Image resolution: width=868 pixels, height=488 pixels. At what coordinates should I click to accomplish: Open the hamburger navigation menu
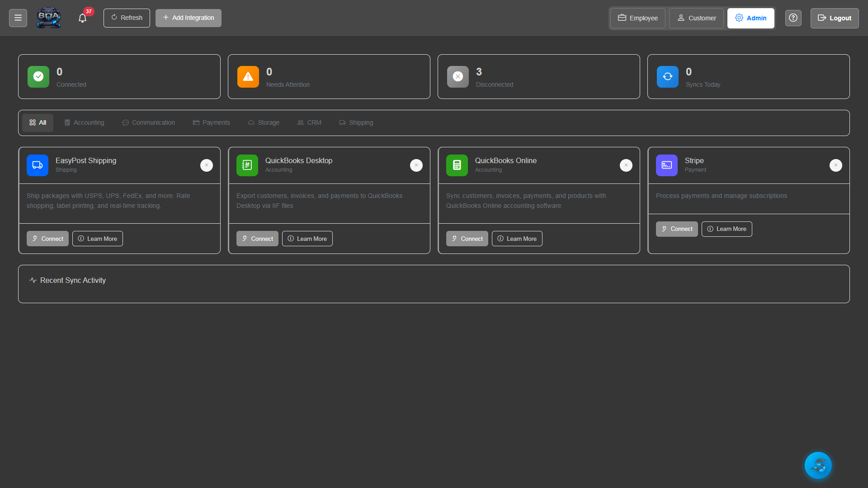point(18,18)
